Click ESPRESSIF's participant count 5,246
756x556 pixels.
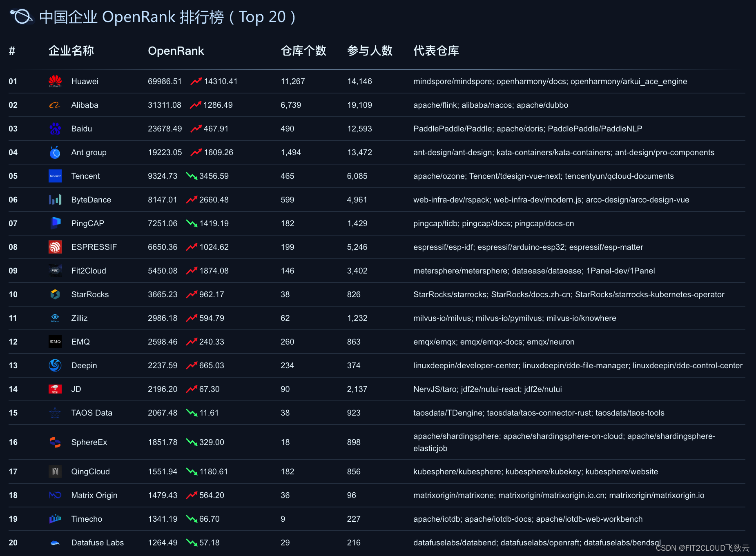point(357,247)
